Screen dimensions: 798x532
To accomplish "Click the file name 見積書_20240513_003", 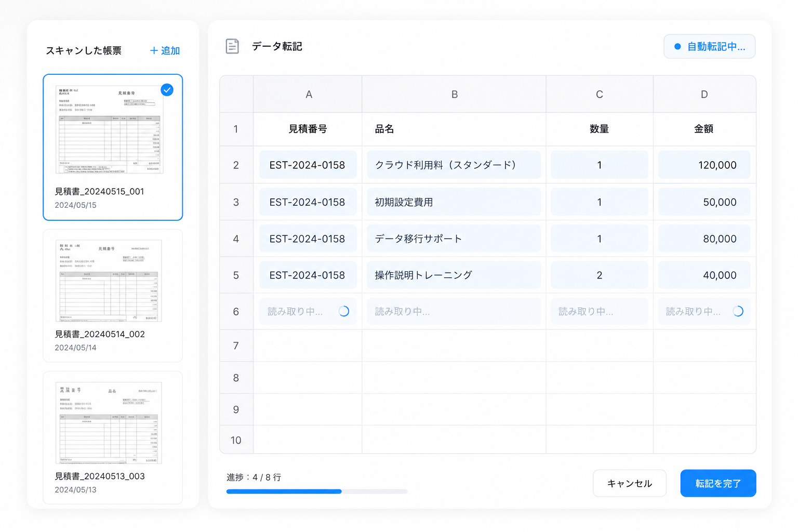I will coord(100,476).
